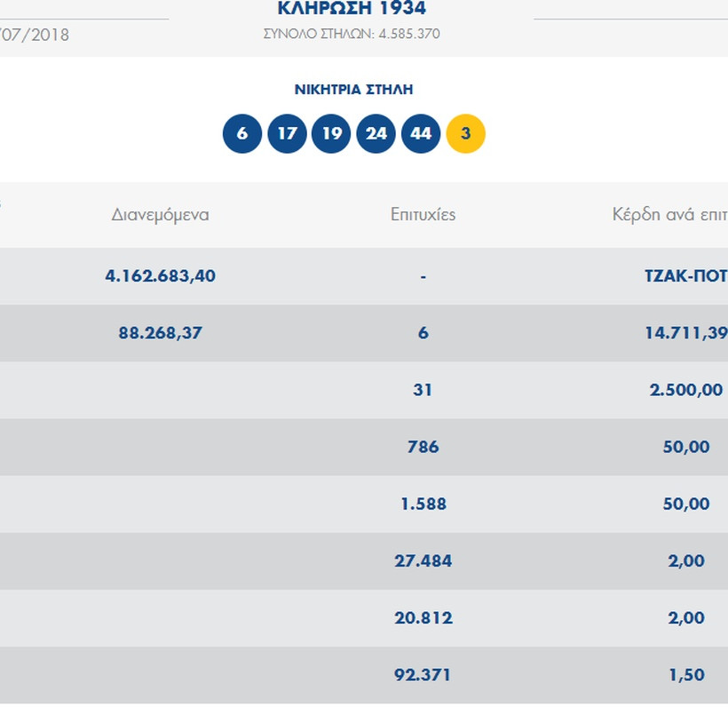
Task: Click the 27.484 successes cell
Action: coord(423,560)
